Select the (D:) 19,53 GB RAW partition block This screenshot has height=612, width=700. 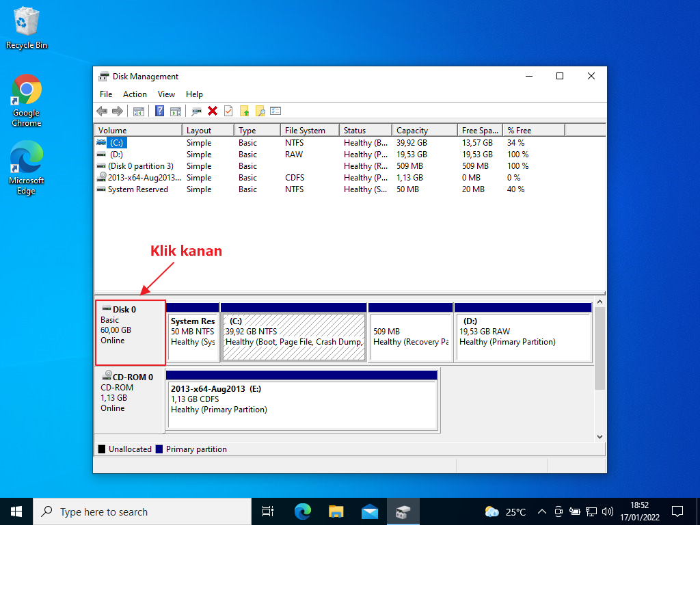click(x=523, y=333)
